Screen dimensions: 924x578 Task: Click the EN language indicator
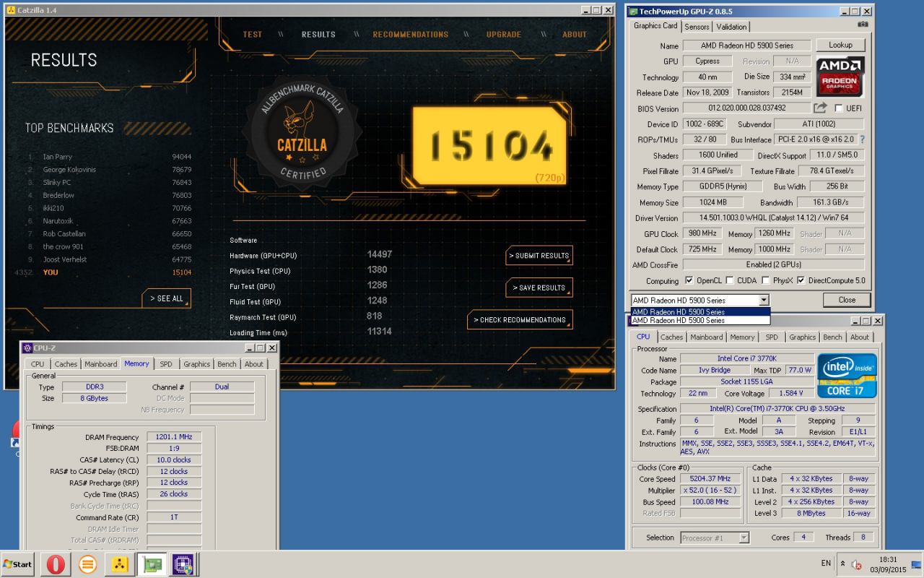pyautogui.click(x=826, y=563)
